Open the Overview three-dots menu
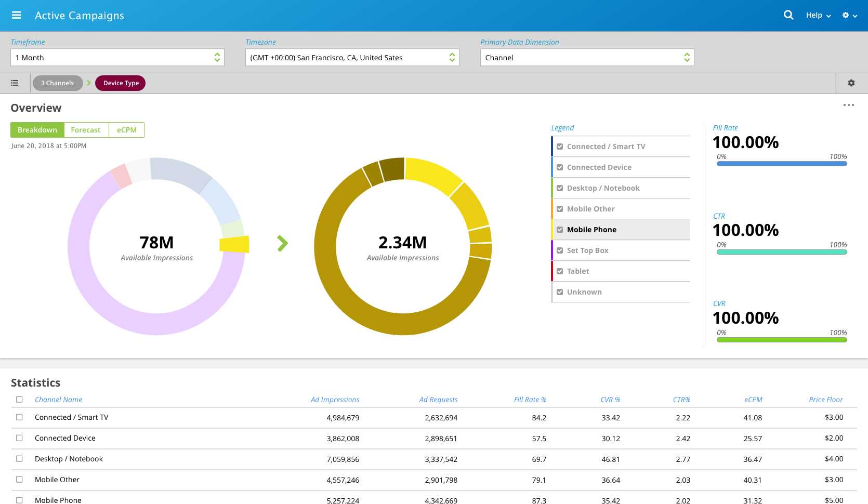Image resolution: width=868 pixels, height=504 pixels. tap(848, 105)
